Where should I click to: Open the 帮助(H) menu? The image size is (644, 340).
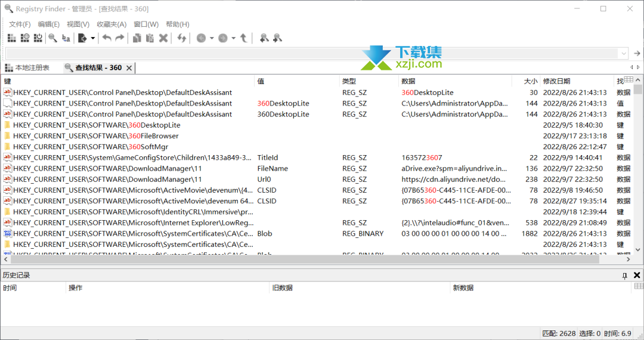coord(178,24)
